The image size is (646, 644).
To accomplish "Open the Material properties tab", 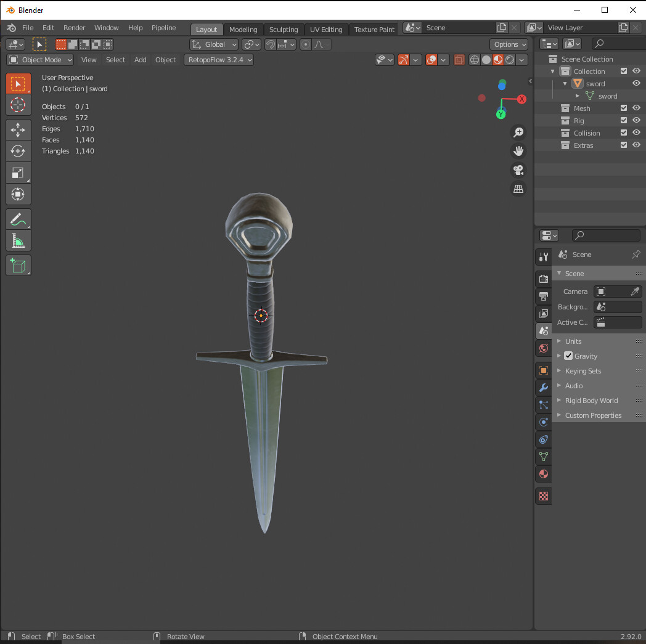I will click(x=543, y=474).
